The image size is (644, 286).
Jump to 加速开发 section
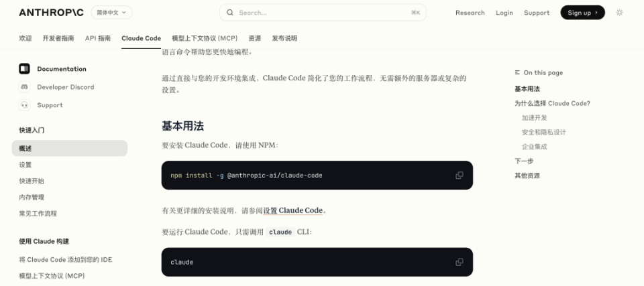(x=535, y=118)
